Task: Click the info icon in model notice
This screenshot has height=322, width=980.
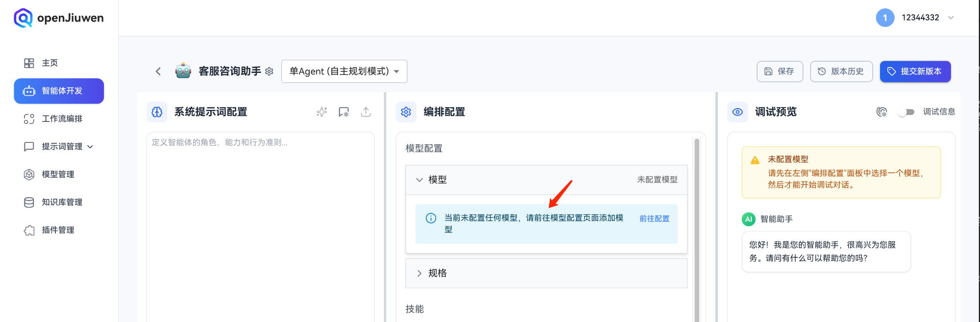Action: tap(431, 218)
